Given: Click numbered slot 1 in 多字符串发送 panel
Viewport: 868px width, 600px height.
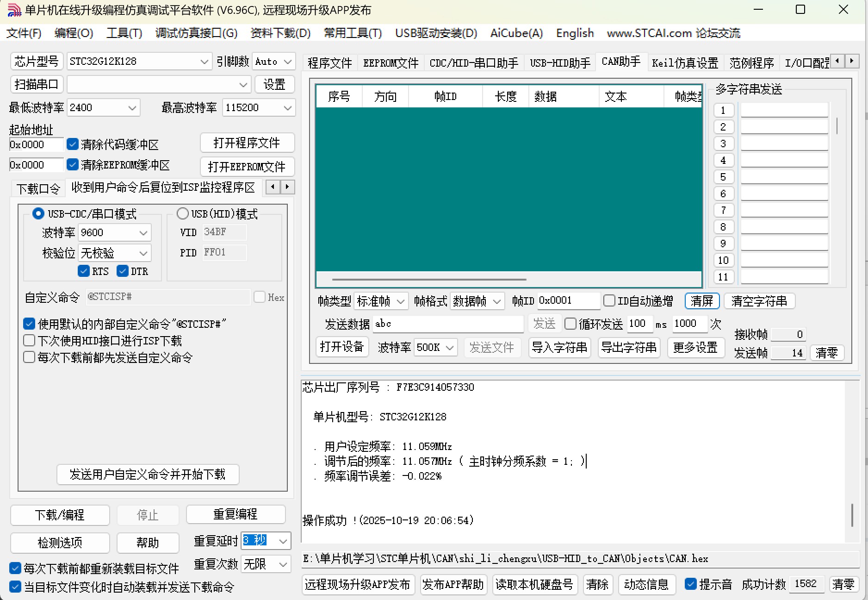Looking at the screenshot, I should click(x=723, y=110).
